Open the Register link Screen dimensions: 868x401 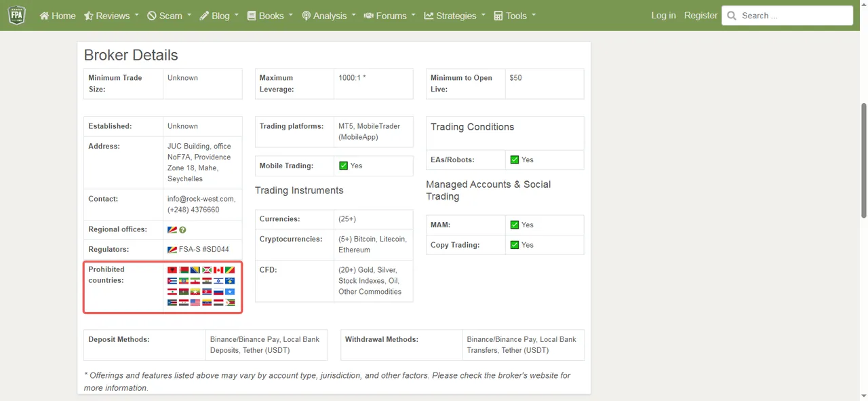701,16
